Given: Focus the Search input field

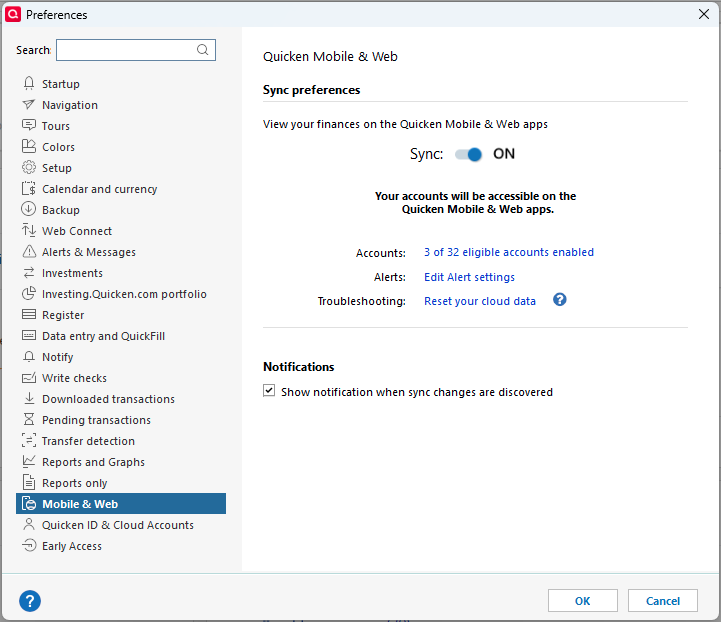Looking at the screenshot, I should tap(136, 50).
